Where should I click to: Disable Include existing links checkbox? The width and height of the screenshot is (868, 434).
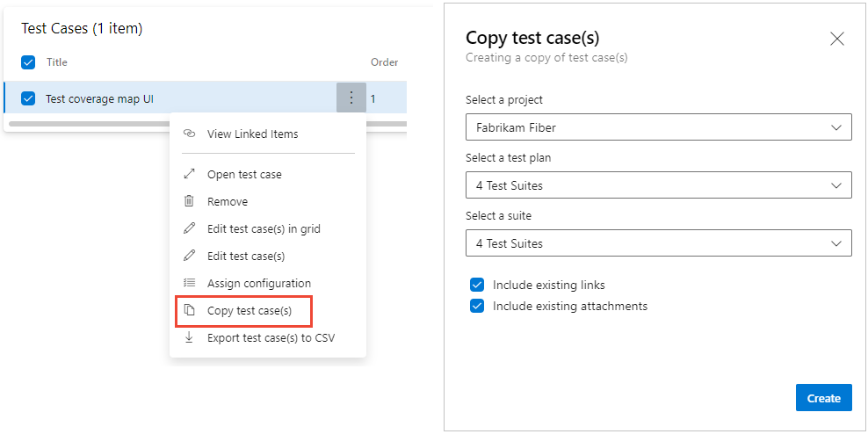477,285
